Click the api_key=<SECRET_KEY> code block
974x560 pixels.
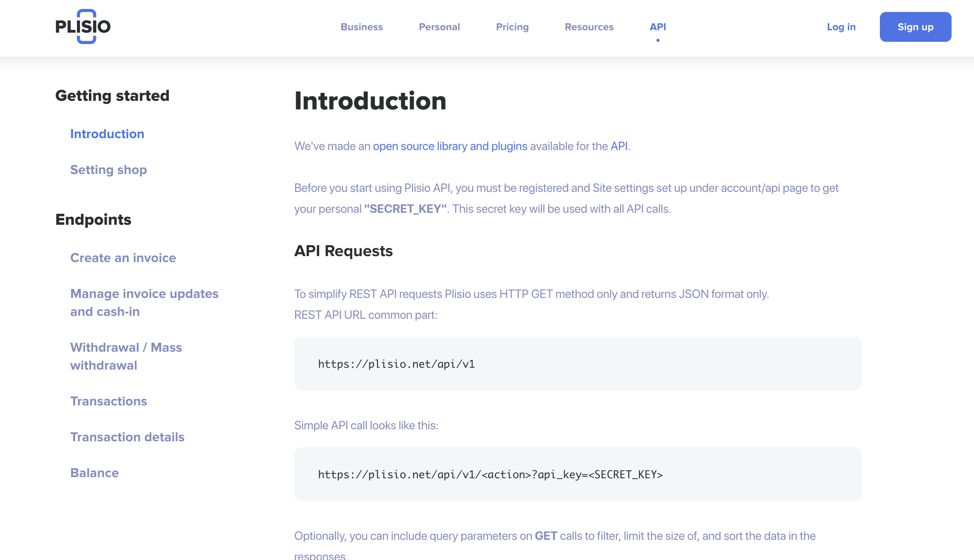tap(578, 474)
